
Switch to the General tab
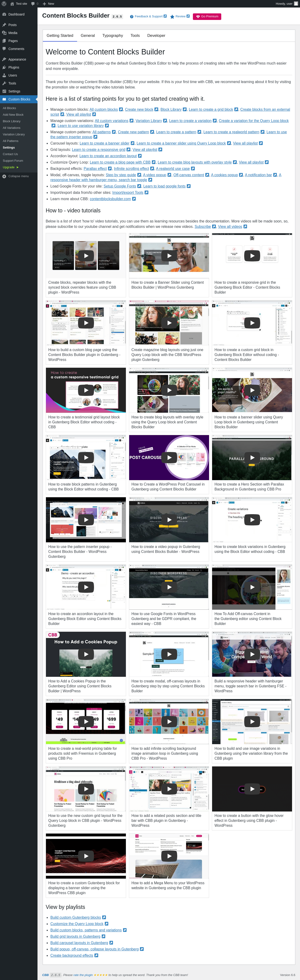pos(88,36)
